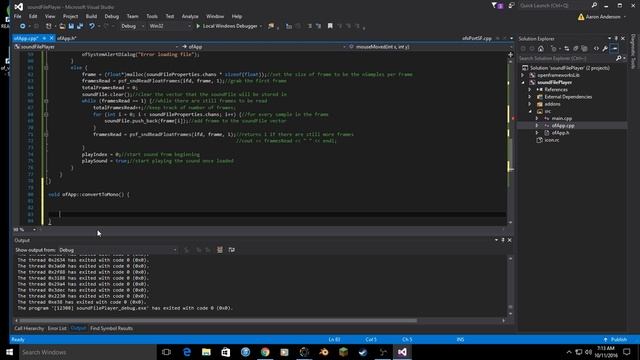
Task: Click the Solution Explorer search magnifier icon
Action: tap(618, 58)
